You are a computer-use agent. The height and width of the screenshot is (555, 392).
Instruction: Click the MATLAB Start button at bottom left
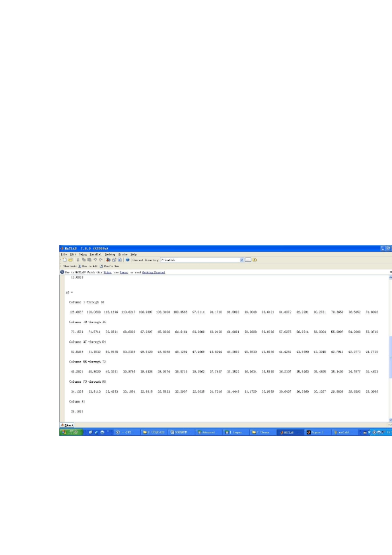point(67,425)
